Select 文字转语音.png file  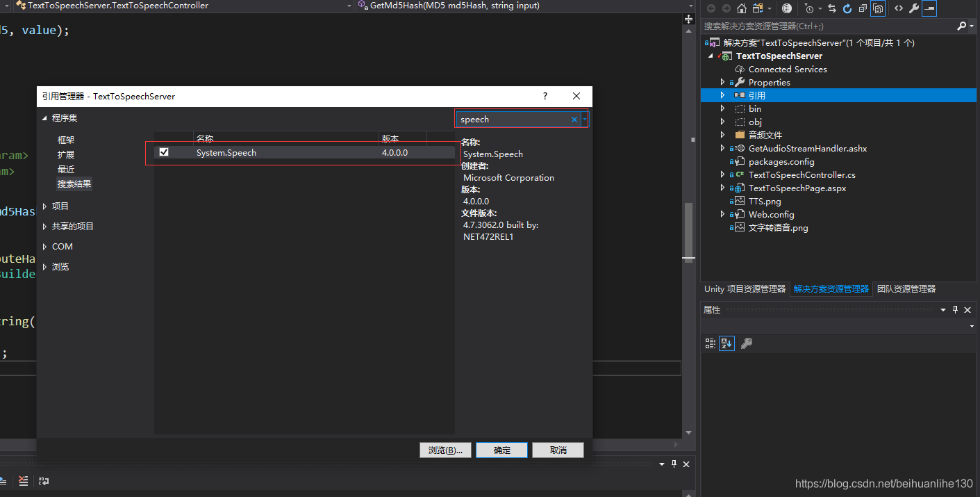click(x=778, y=228)
